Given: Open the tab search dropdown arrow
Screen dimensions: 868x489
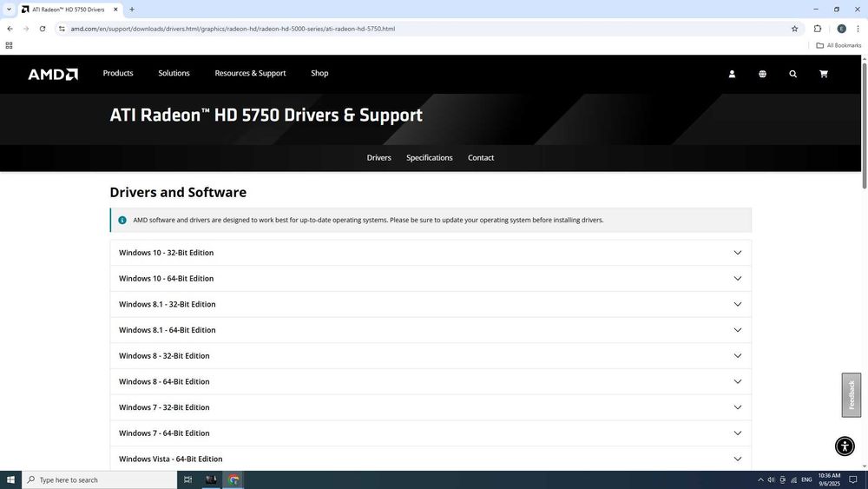Looking at the screenshot, I should (9, 10).
